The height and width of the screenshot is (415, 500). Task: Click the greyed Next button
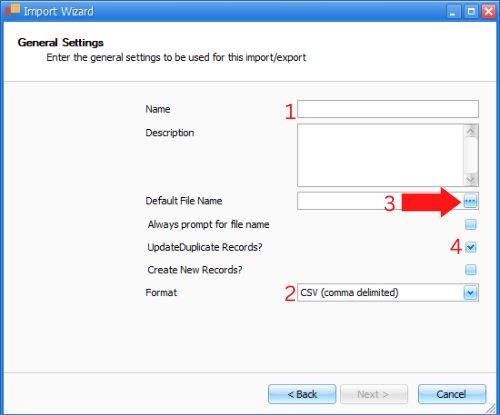(373, 394)
